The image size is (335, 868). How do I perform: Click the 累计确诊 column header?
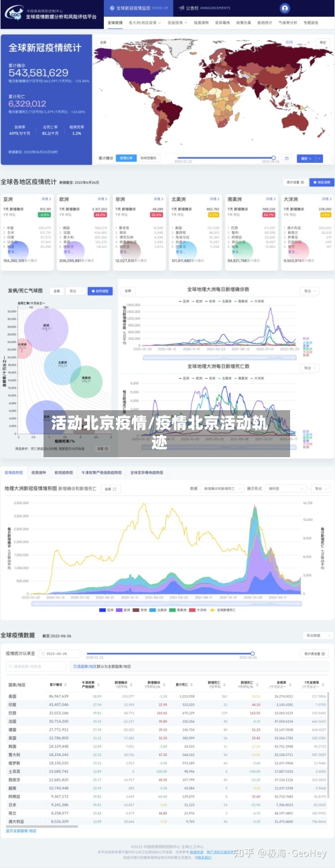[58, 685]
